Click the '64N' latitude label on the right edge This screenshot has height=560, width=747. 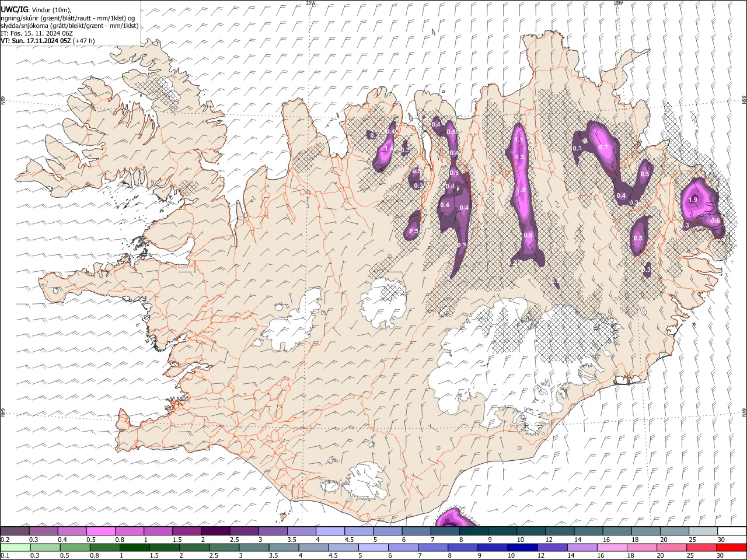click(x=744, y=412)
